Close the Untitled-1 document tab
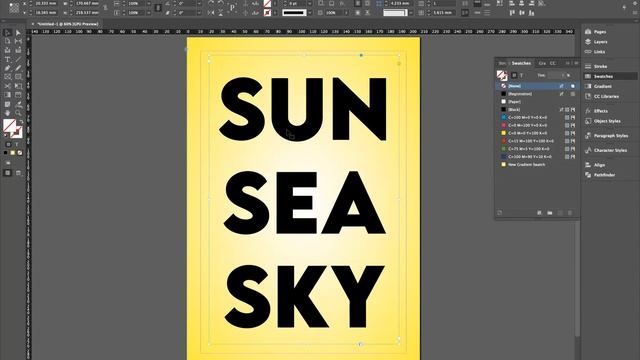The height and width of the screenshot is (360, 640). click(x=33, y=24)
